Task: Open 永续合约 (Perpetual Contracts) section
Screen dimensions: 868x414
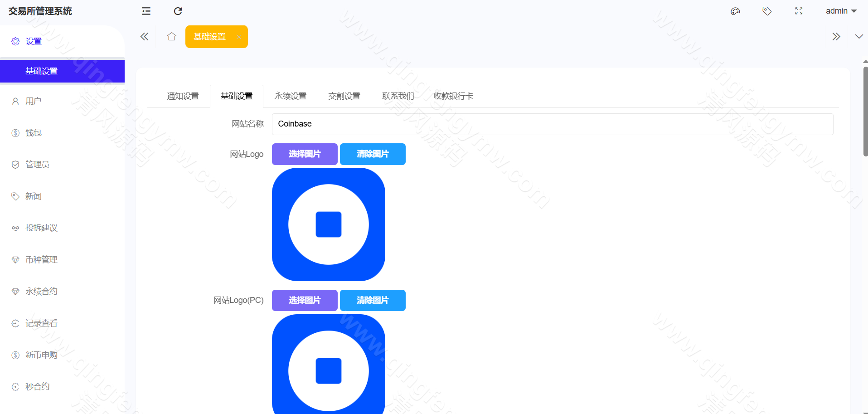Action: click(41, 291)
